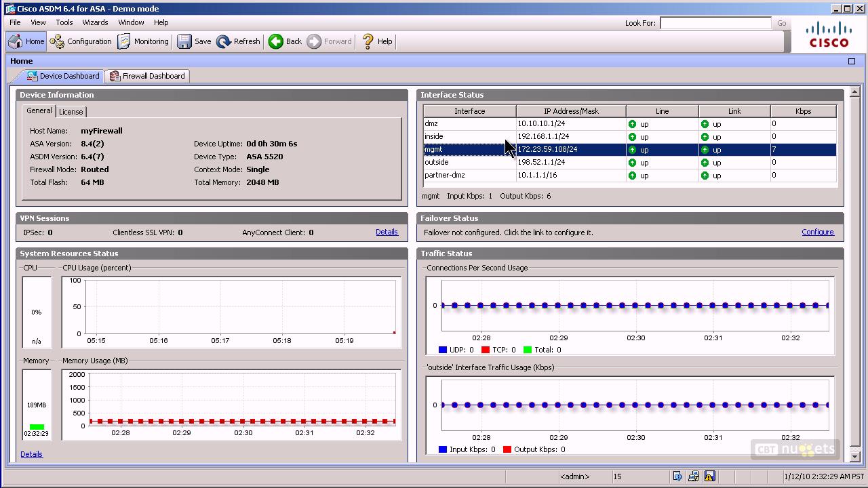This screenshot has height=488, width=868.
Task: Open Configuration from the toolbar
Action: (81, 41)
